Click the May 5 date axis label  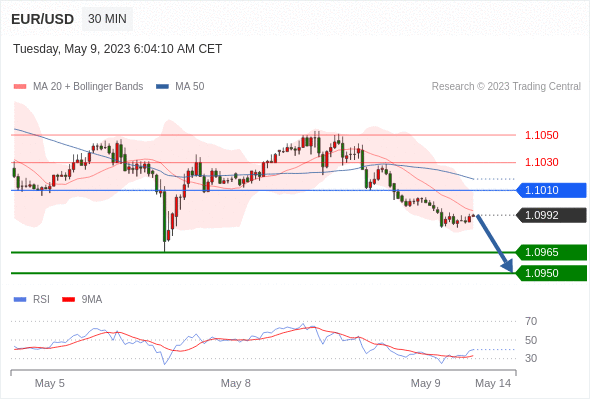50,383
